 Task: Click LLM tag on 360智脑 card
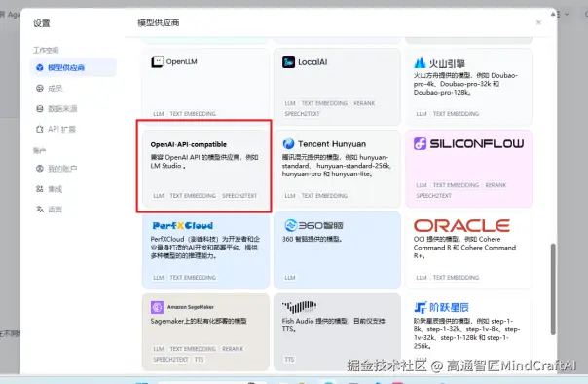(289, 278)
